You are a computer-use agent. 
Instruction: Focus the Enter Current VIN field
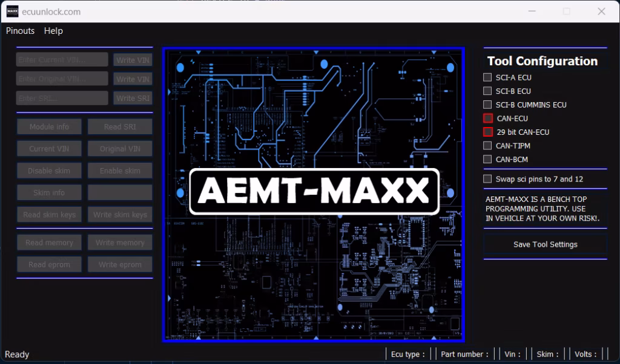[x=62, y=60]
